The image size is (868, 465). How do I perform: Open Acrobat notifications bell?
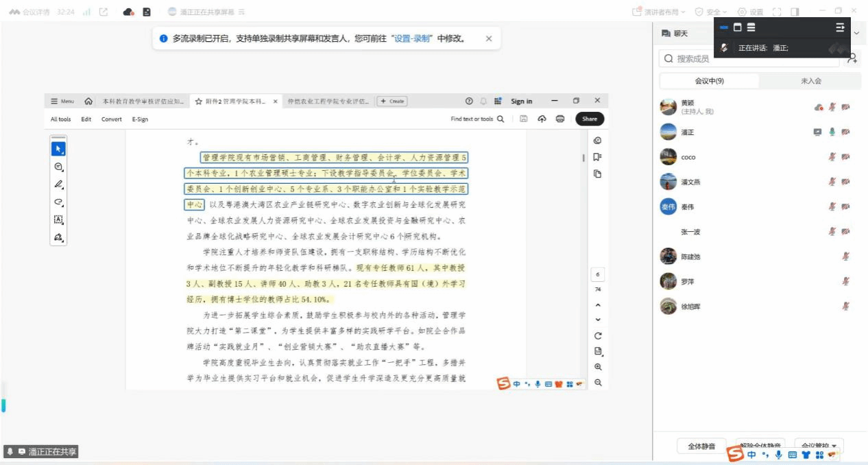click(x=483, y=101)
